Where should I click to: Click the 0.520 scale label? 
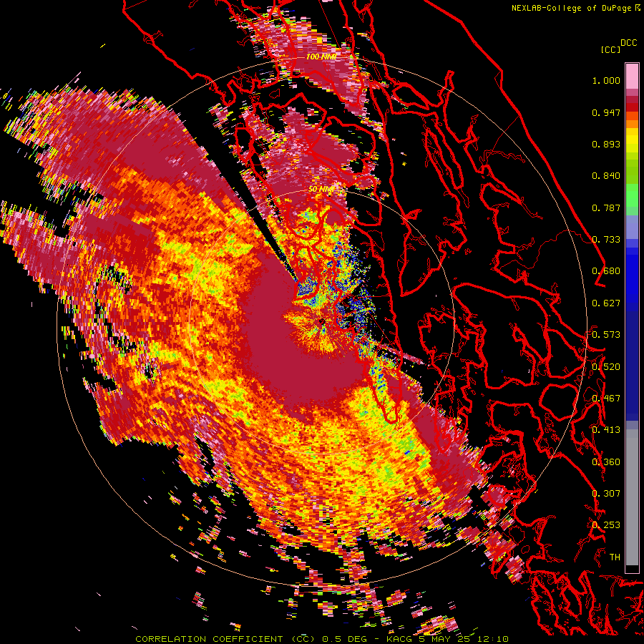coord(606,367)
